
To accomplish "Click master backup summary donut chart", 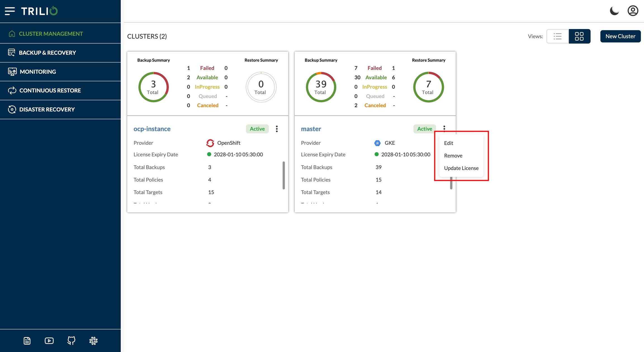I will pyautogui.click(x=321, y=87).
